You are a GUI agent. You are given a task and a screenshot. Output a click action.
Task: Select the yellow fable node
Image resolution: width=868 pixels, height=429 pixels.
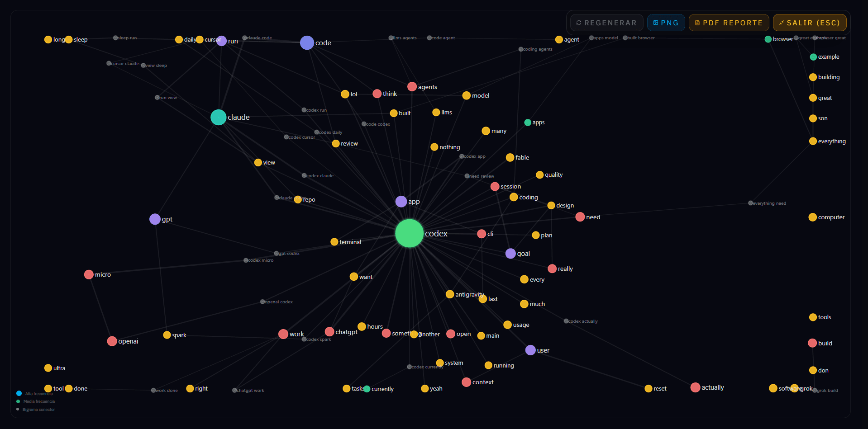(x=510, y=157)
